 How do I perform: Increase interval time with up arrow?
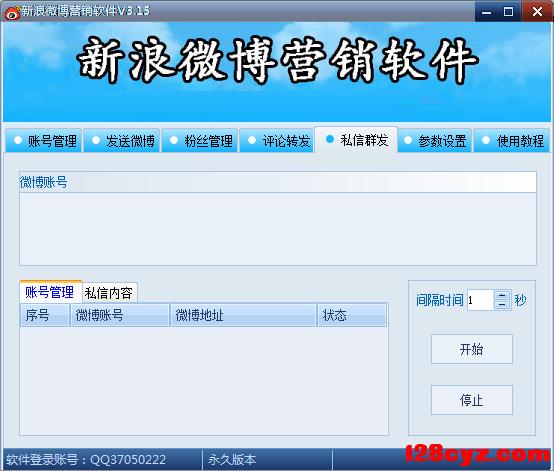pyautogui.click(x=502, y=295)
